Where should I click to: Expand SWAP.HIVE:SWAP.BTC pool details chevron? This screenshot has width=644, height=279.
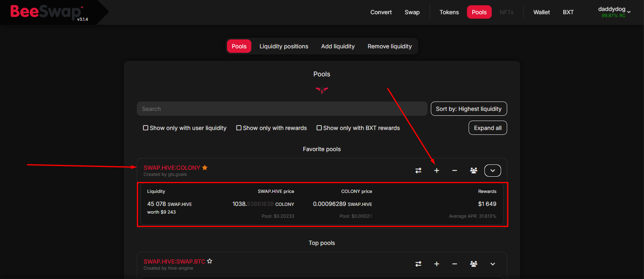493,264
